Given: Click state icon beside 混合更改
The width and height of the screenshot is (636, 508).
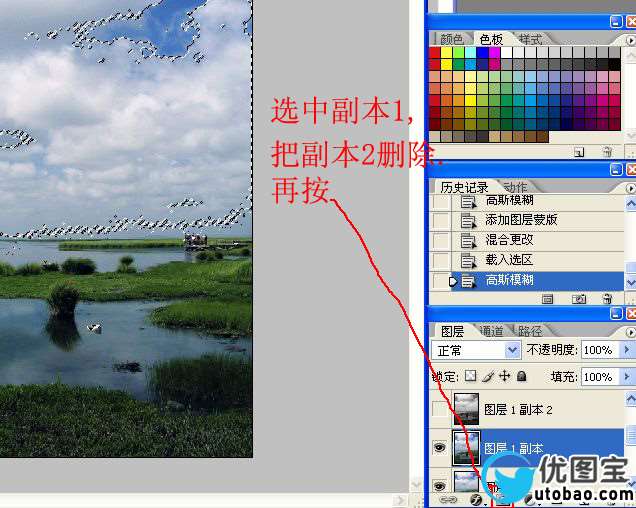Looking at the screenshot, I should pyautogui.click(x=468, y=240).
